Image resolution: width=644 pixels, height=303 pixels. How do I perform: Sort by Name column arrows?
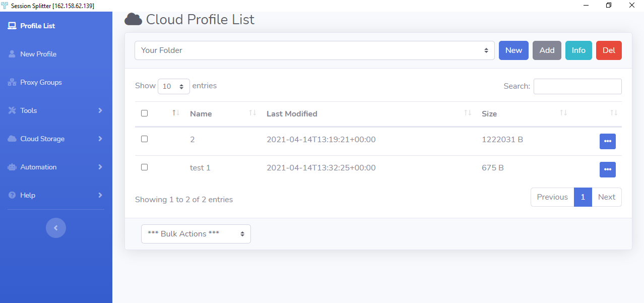coord(252,113)
